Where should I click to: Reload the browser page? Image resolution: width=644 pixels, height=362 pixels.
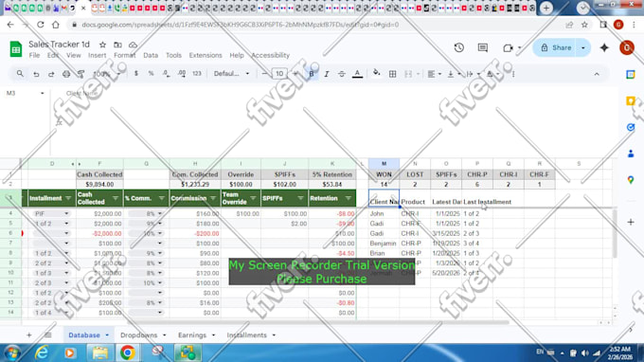40,25
